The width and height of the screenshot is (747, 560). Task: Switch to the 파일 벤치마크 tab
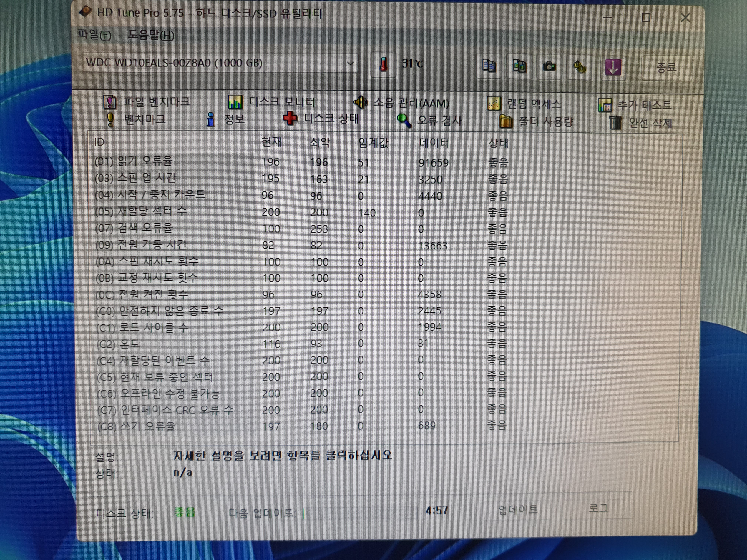[147, 102]
